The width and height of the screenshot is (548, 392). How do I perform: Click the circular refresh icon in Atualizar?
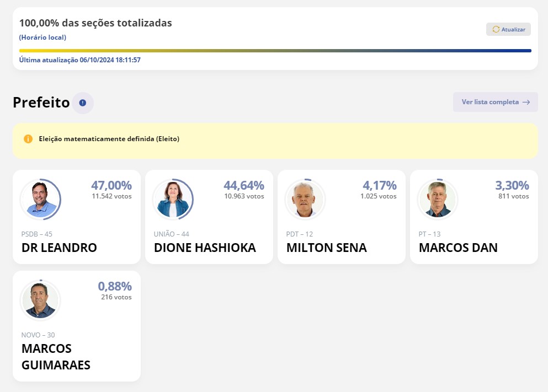pyautogui.click(x=496, y=29)
